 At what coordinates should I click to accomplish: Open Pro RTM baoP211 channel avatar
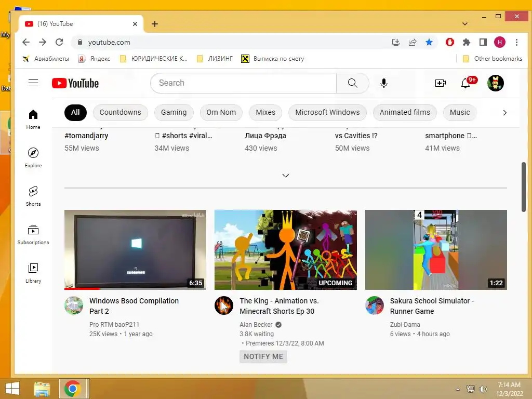click(x=74, y=305)
